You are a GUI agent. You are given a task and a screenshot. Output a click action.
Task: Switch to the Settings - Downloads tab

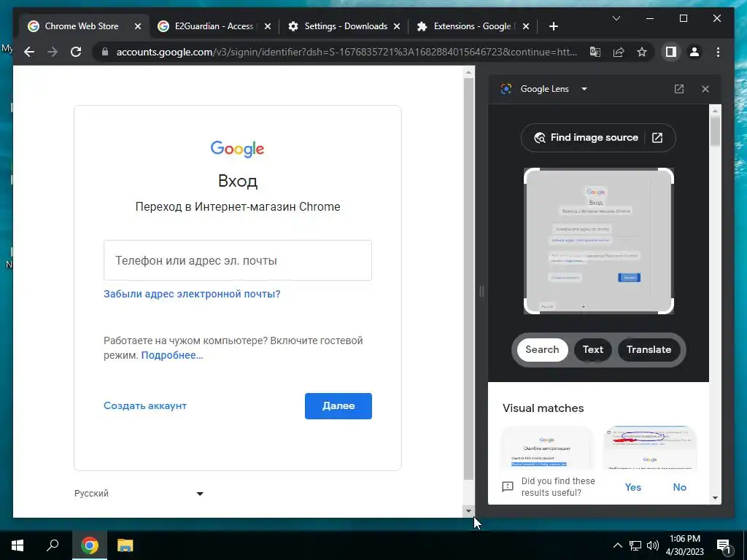coord(346,26)
